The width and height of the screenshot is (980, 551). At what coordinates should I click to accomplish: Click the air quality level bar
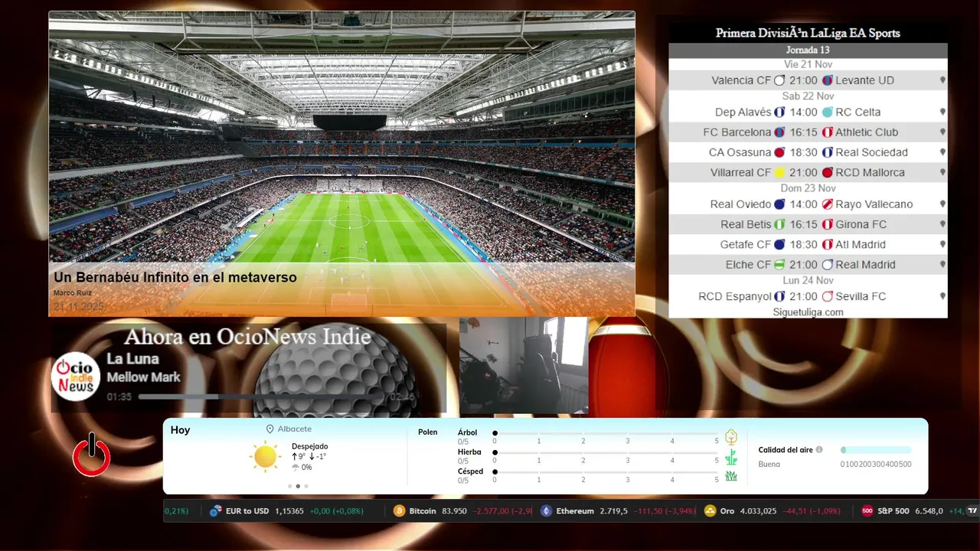[x=876, y=450]
